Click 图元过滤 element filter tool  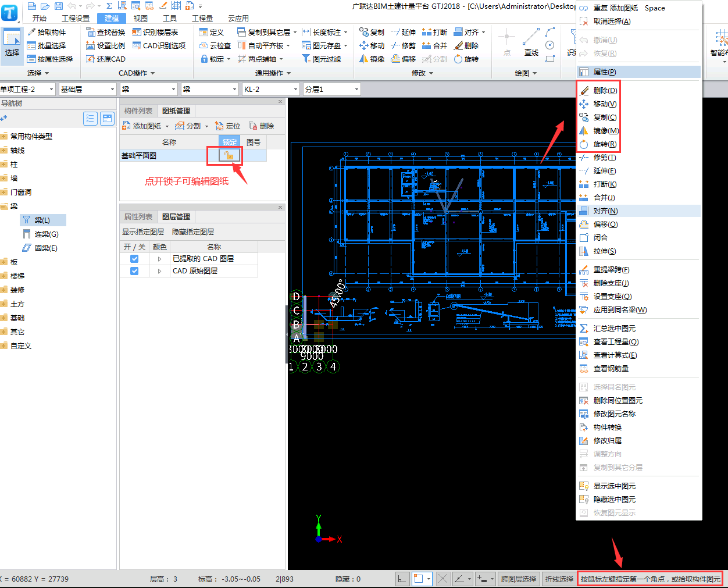point(322,59)
